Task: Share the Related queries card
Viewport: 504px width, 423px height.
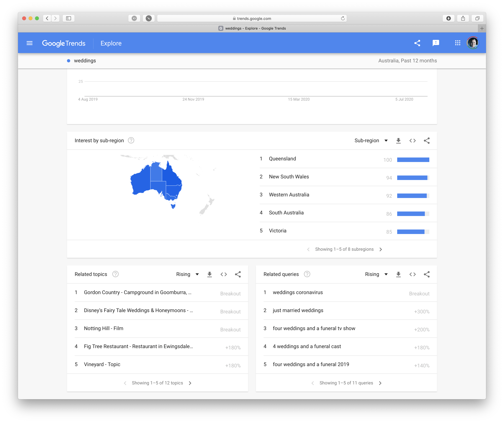Action: (x=426, y=274)
